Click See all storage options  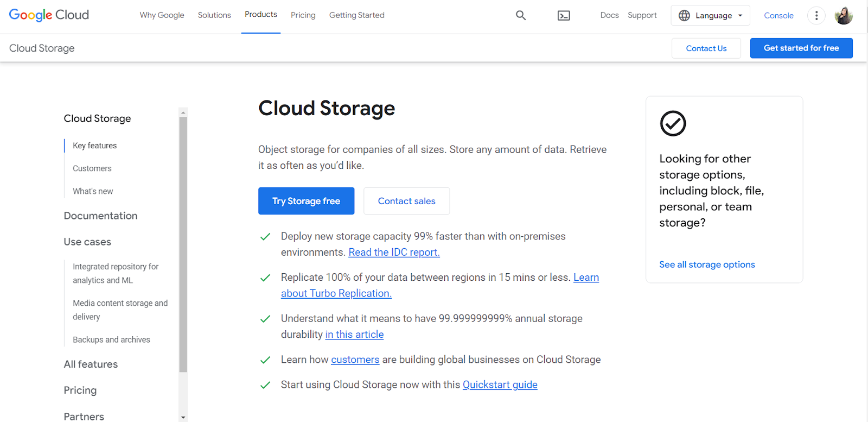pyautogui.click(x=707, y=264)
